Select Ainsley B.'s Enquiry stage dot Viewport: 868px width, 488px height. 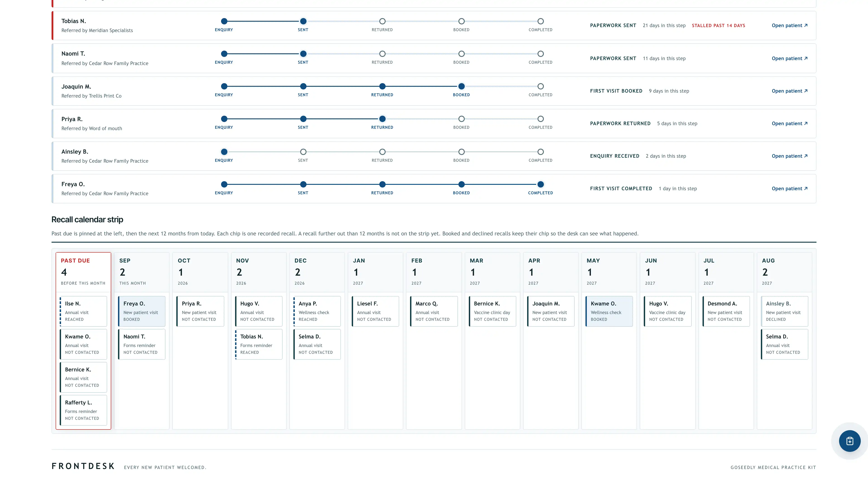tap(224, 152)
